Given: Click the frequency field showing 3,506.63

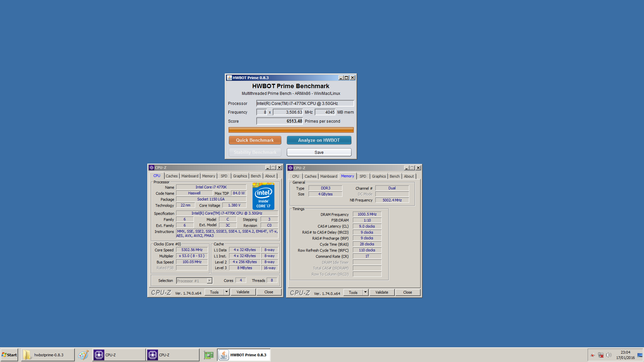Looking at the screenshot, I should 288,112.
